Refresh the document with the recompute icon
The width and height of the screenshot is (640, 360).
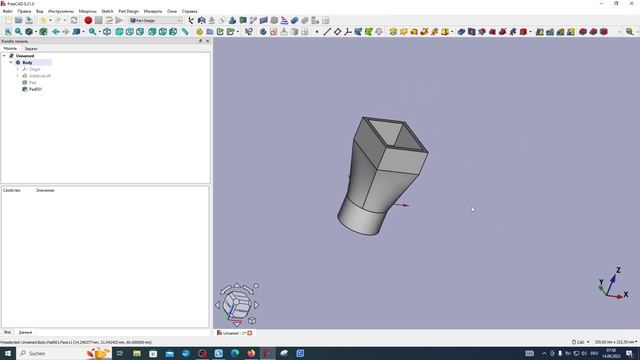pyautogui.click(x=74, y=20)
